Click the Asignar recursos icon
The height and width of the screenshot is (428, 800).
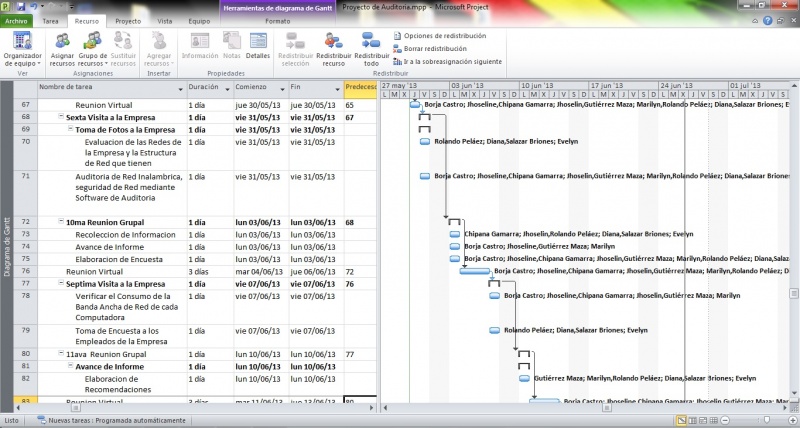[x=62, y=47]
